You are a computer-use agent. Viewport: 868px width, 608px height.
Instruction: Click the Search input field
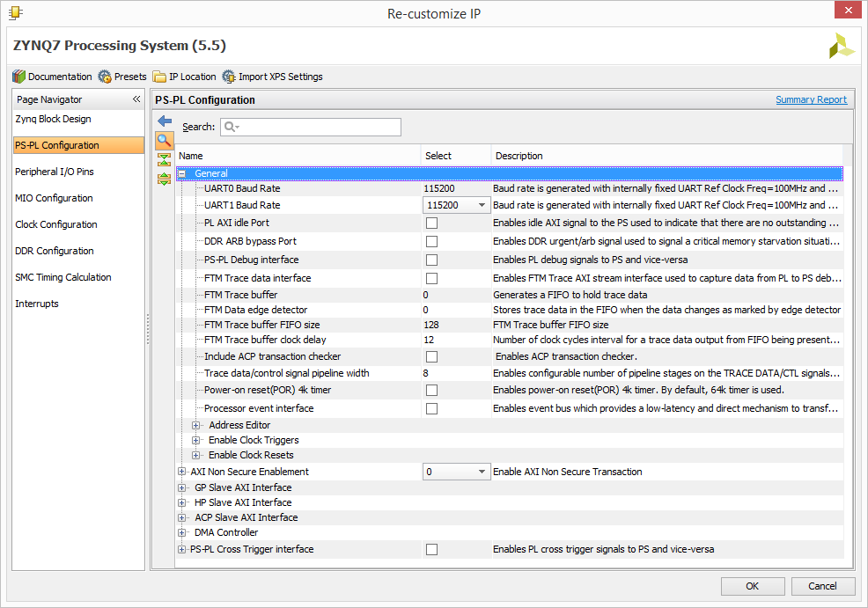(x=311, y=127)
